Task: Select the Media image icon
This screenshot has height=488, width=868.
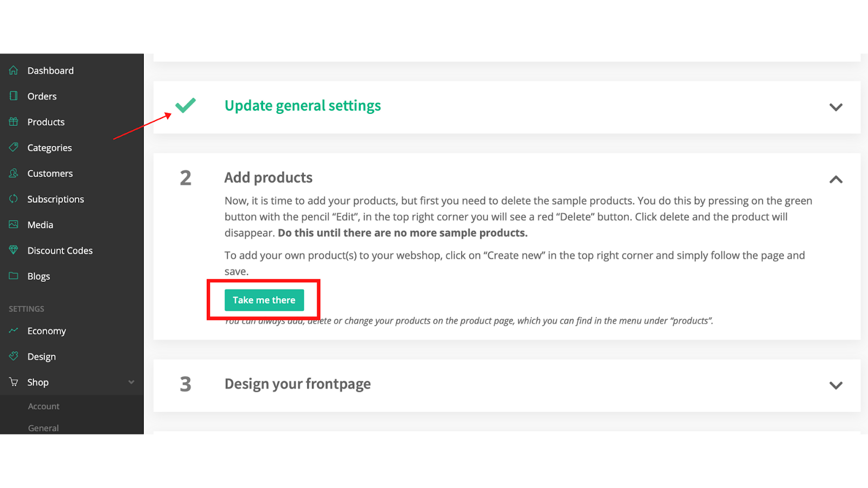Action: click(14, 224)
